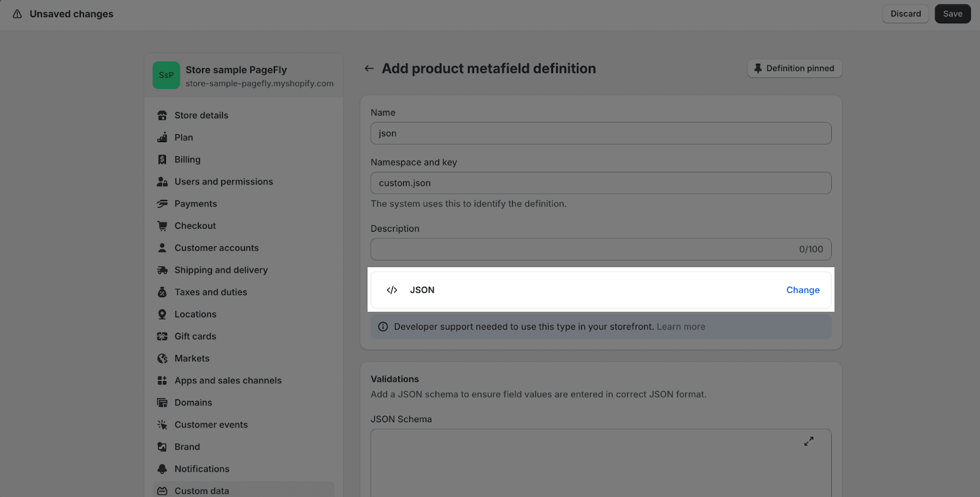980x497 pixels.
Task: Click the Markets globe icon
Action: click(x=162, y=359)
